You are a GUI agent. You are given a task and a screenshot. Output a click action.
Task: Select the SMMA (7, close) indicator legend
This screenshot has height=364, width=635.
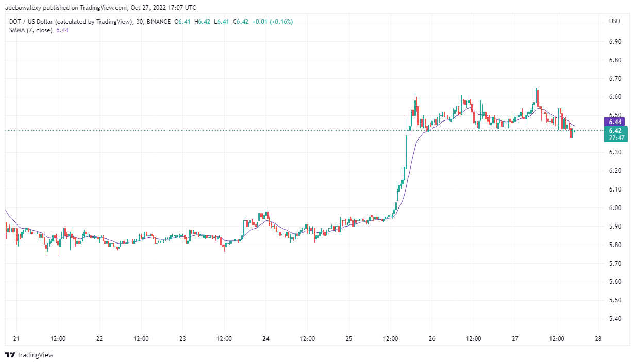click(x=31, y=30)
